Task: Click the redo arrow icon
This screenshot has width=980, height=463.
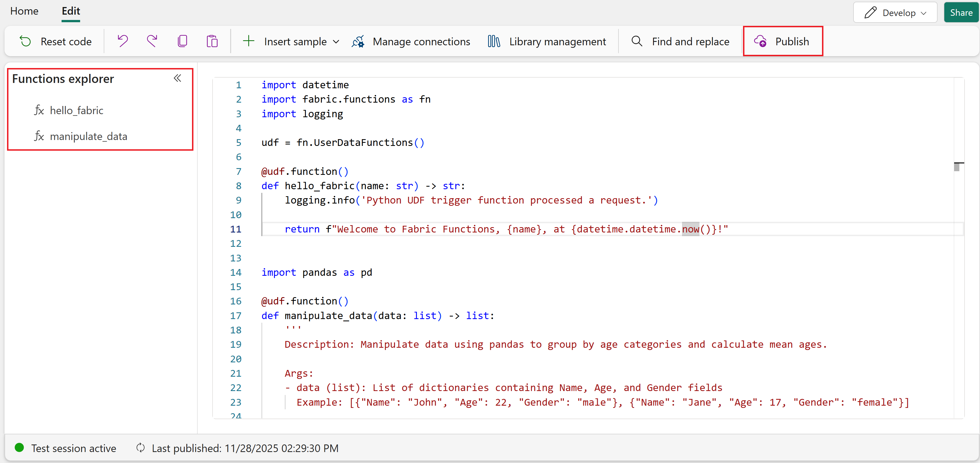Action: click(152, 41)
